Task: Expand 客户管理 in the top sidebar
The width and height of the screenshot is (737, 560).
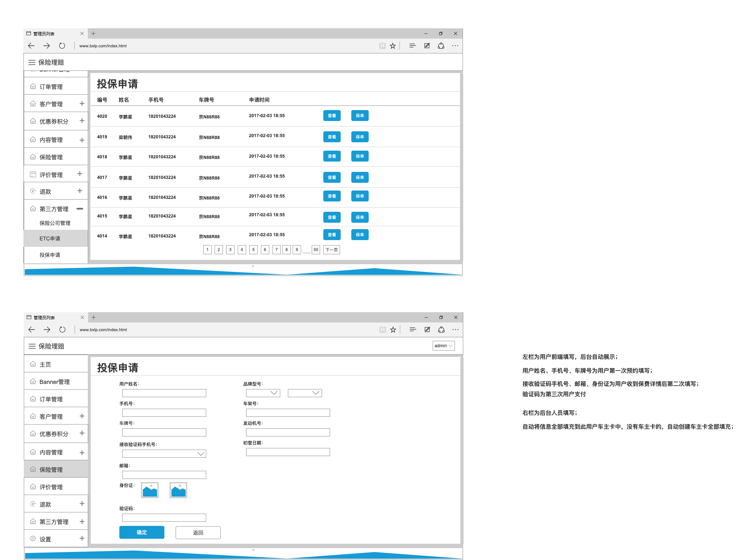Action: coord(82,104)
